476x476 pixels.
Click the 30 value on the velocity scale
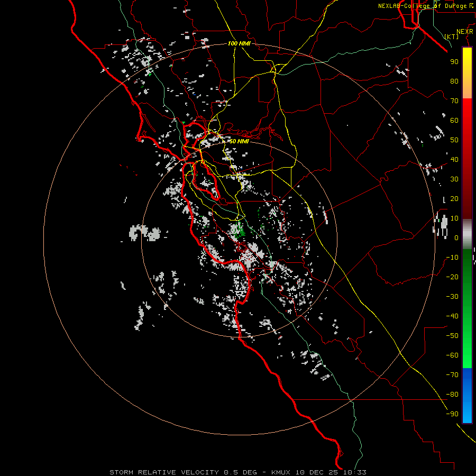pyautogui.click(x=454, y=179)
